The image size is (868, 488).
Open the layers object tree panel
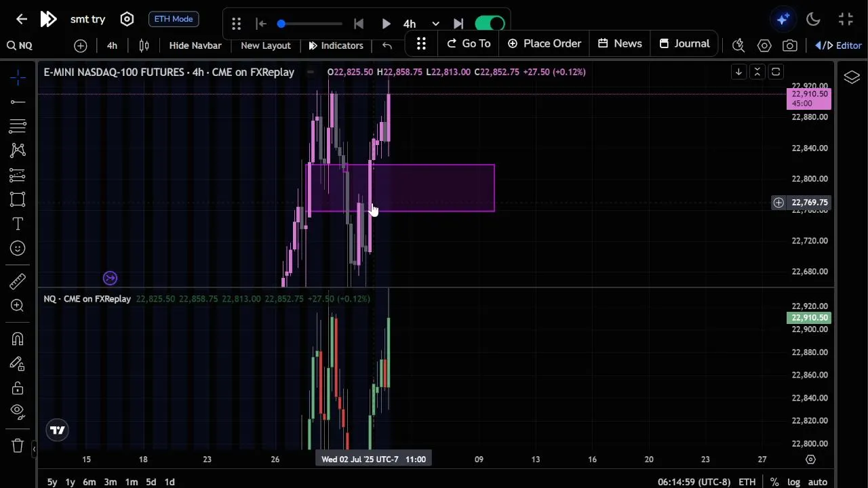click(852, 77)
